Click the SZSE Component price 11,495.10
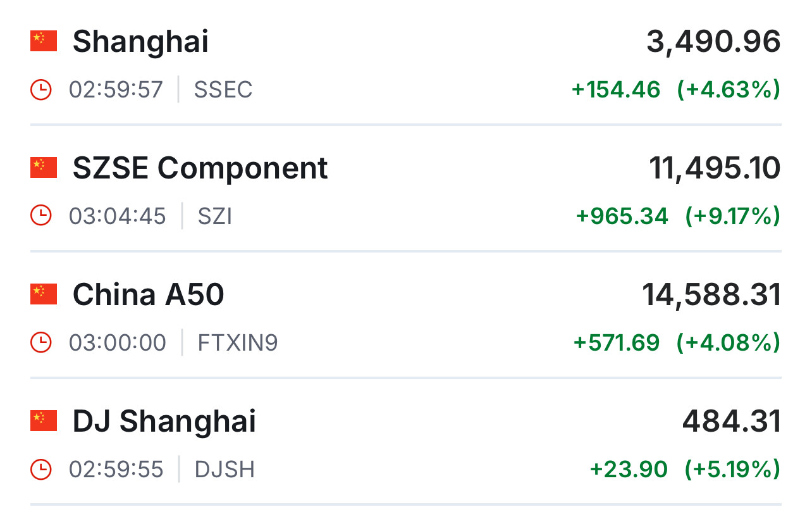Screen dimensions: 812x507 point(715,168)
